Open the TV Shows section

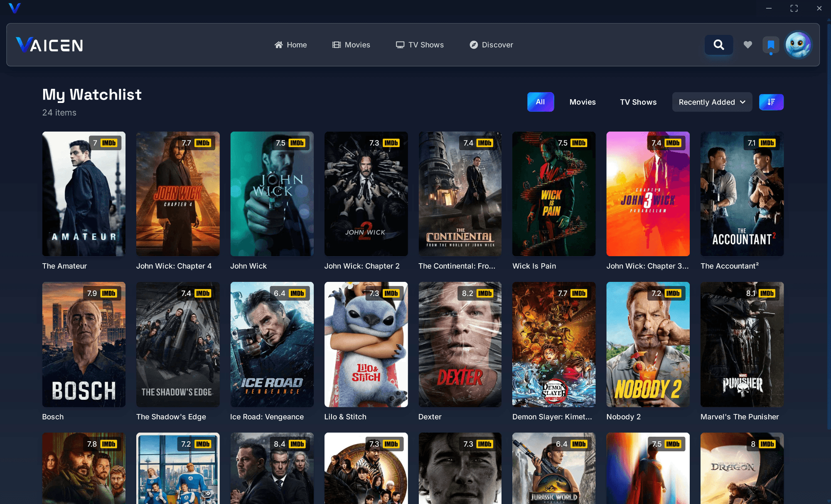coord(420,45)
